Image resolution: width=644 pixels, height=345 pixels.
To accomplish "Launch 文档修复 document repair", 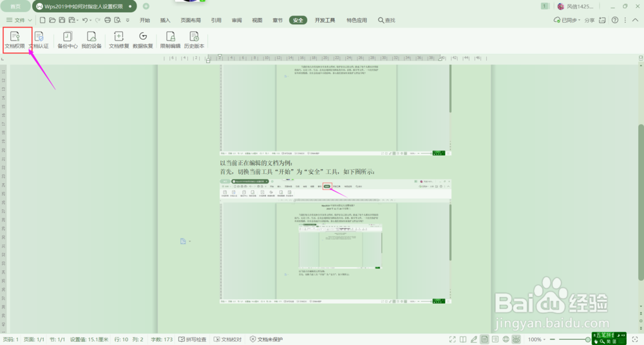I will pos(118,41).
